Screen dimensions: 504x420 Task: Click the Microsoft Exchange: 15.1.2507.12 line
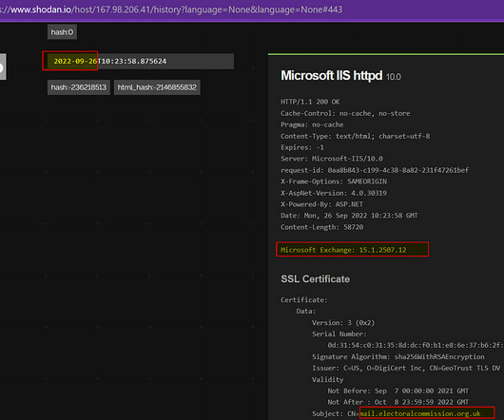tap(343, 250)
